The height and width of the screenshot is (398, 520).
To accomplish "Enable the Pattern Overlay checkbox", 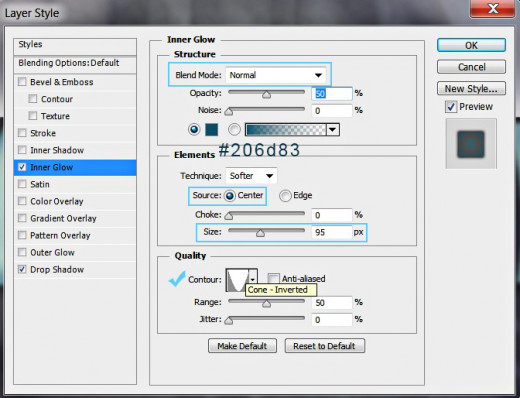I will tap(22, 235).
